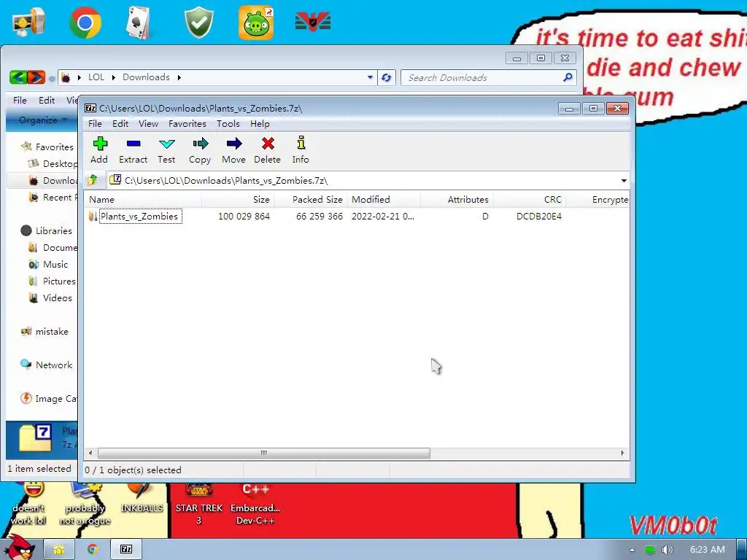Click LOL in Explorer breadcrumb
The height and width of the screenshot is (560, 747).
[x=96, y=77]
